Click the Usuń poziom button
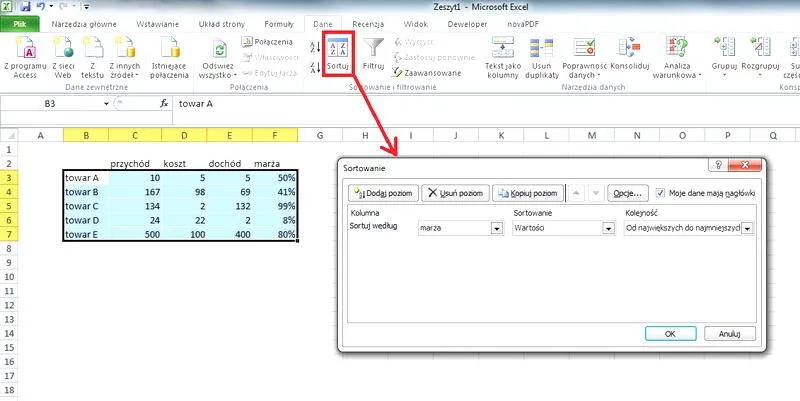 (454, 192)
